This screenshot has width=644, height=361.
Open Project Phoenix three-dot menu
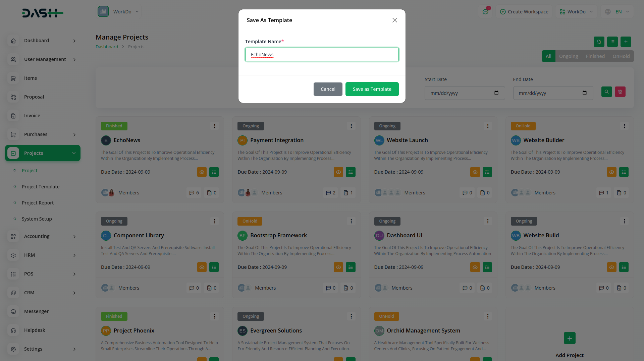coord(215,316)
